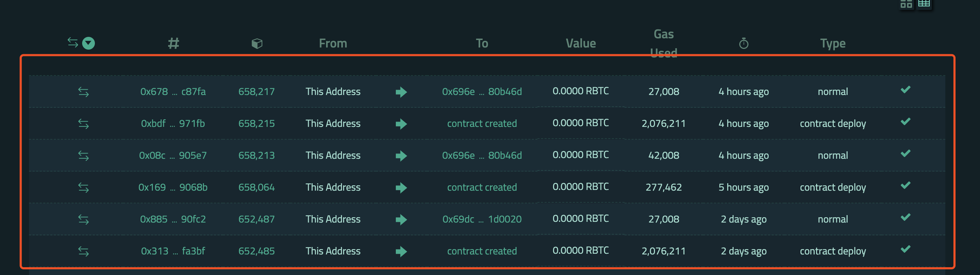Open block number 652,487
This screenshot has width=980, height=275.
pos(256,219)
